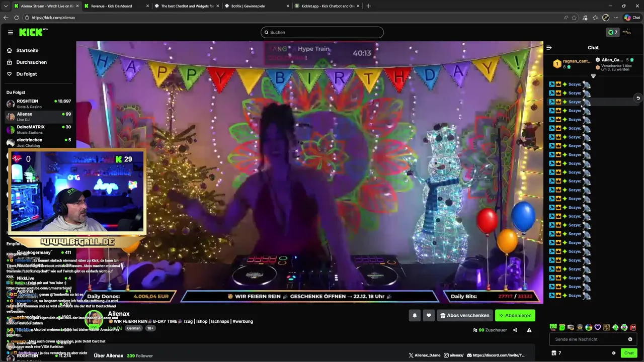Open the Discord invite link
The height and width of the screenshot is (362, 644).
pyautogui.click(x=496, y=355)
